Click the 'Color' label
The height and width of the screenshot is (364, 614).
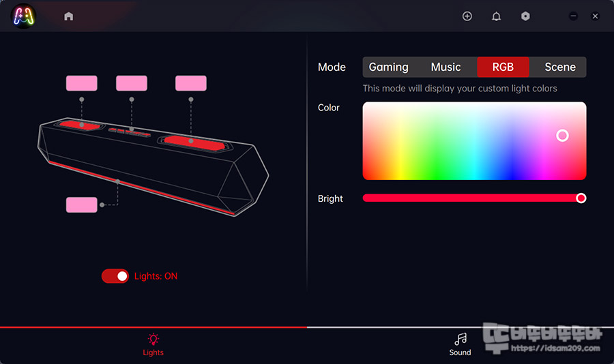[329, 108]
